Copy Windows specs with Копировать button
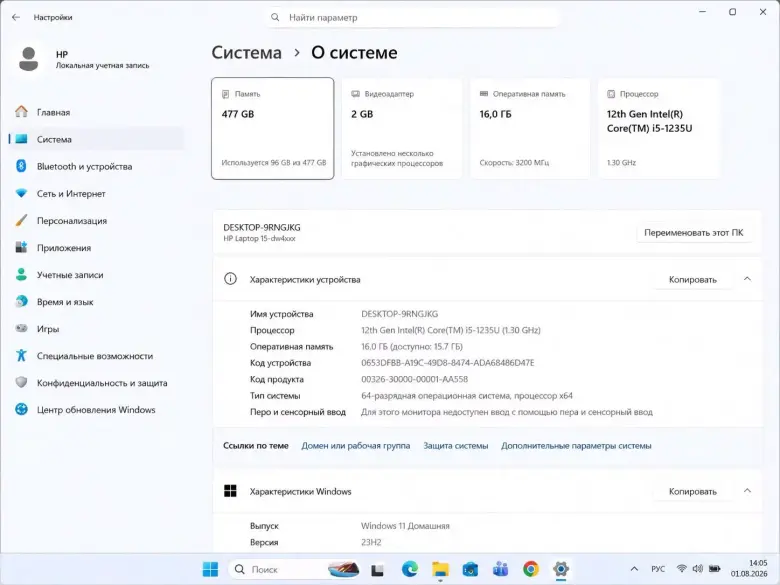The image size is (780, 585). click(692, 491)
